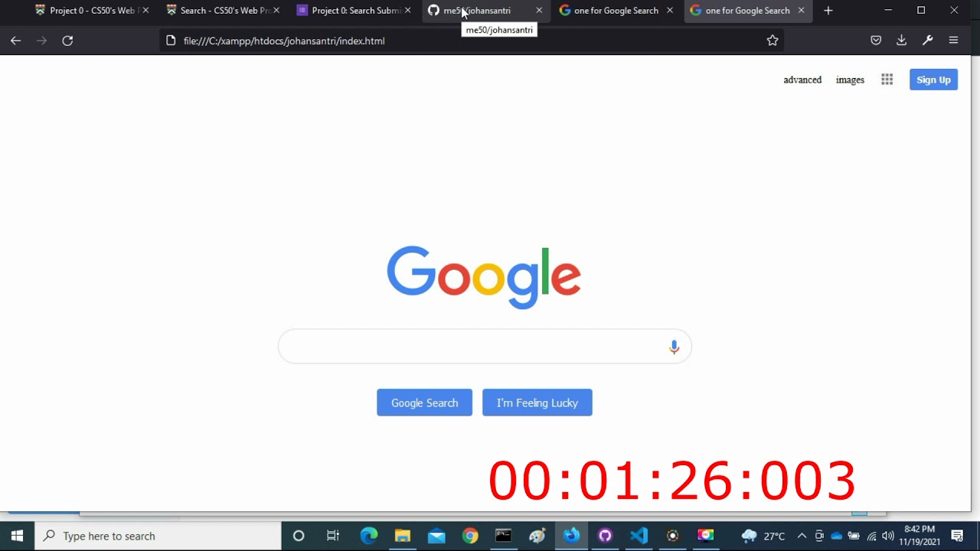Screen dimensions: 980x551
Task: Open the Windows Start menu
Action: pyautogui.click(x=17, y=536)
